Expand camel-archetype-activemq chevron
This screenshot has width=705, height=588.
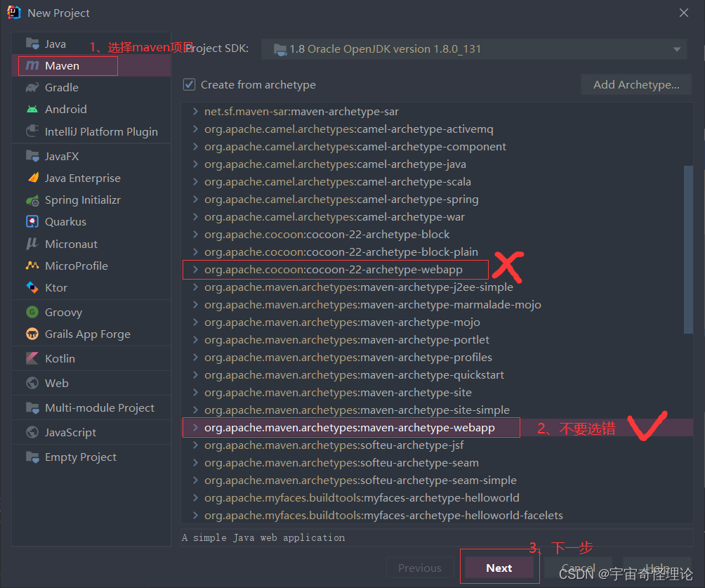click(x=195, y=129)
